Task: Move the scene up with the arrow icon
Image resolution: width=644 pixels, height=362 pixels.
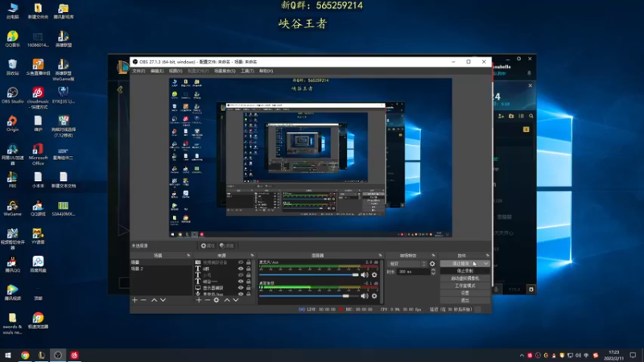Action: click(154, 300)
